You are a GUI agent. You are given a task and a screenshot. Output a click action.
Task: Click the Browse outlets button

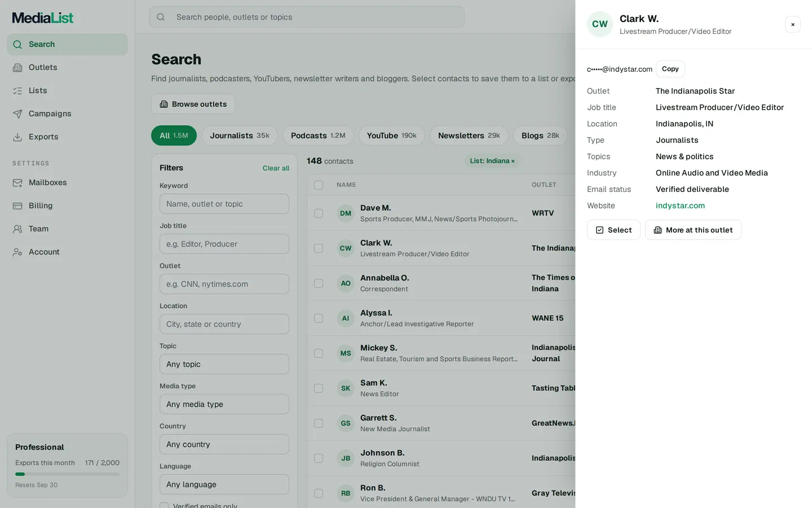193,104
